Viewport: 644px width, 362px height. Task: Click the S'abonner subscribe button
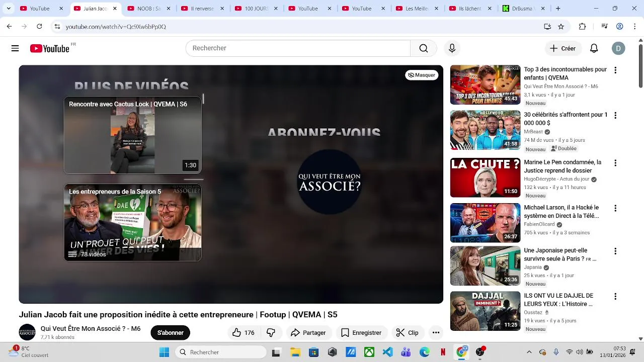tap(171, 333)
